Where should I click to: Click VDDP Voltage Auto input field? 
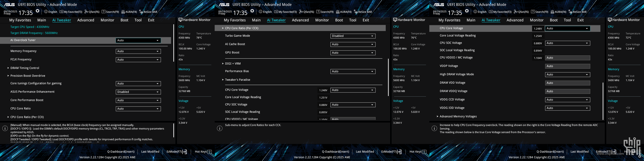click(x=567, y=66)
